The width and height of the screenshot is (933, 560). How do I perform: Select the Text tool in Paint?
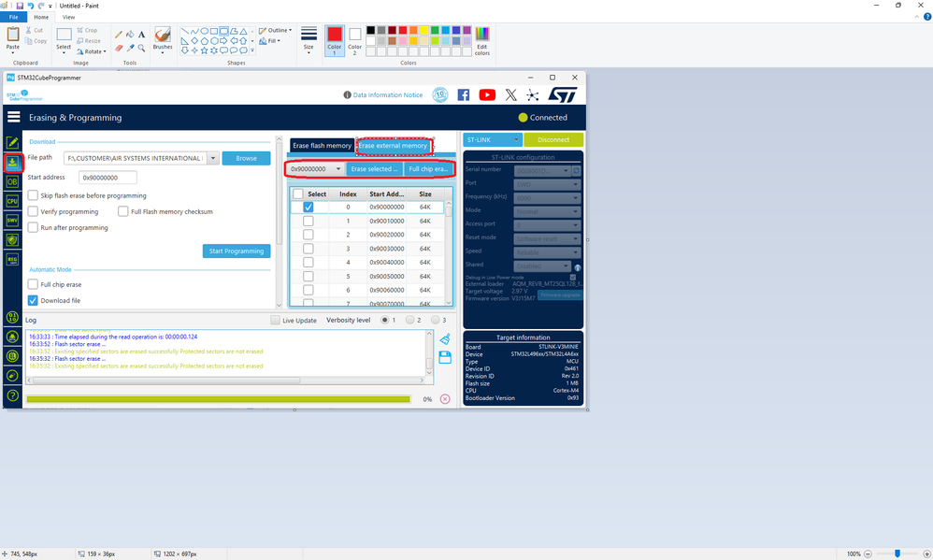(x=141, y=35)
